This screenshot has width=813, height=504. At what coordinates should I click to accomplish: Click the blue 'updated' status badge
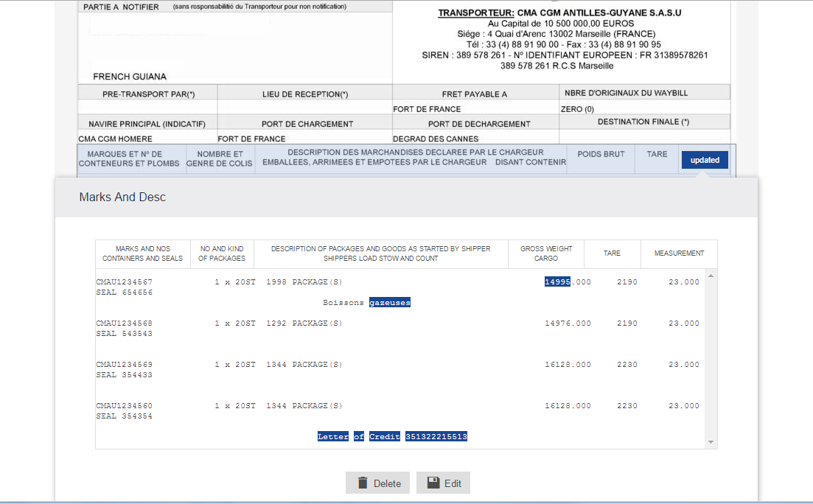(704, 159)
